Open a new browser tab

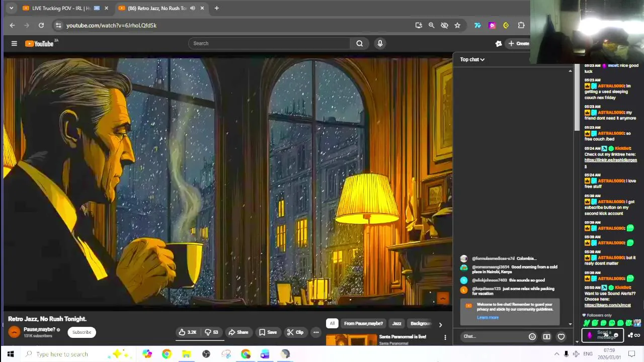click(216, 8)
